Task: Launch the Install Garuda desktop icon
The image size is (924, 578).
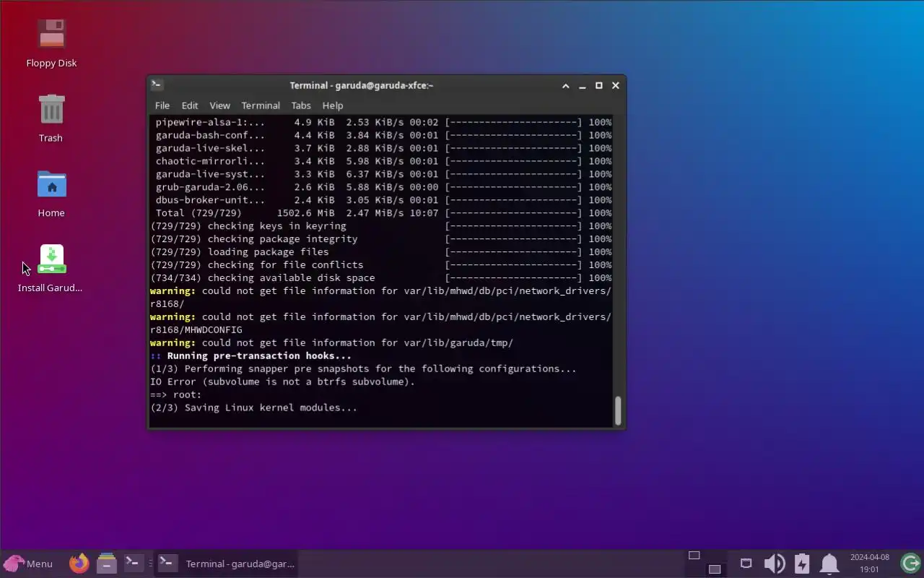Action: (51, 269)
